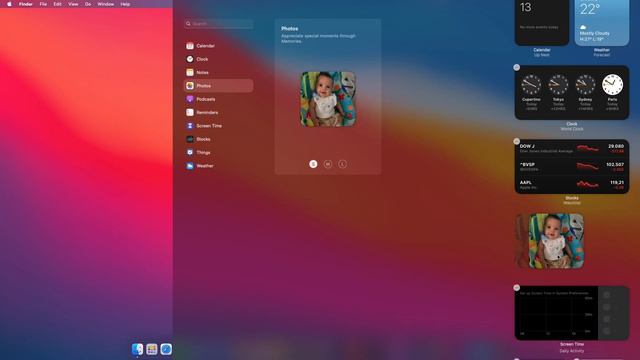This screenshot has width=640, height=360.
Task: Click the AAPL stock row
Action: 572,185
